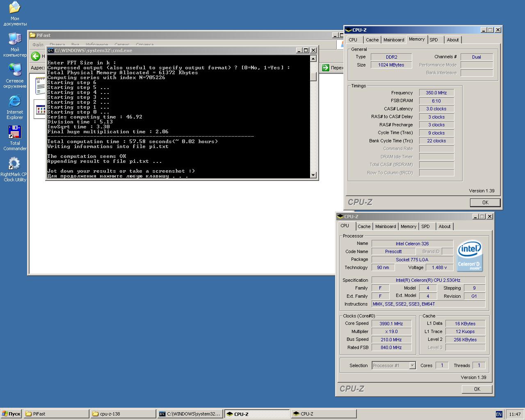
Task: Click the cmd.exe title bar system icon
Action: (50, 50)
